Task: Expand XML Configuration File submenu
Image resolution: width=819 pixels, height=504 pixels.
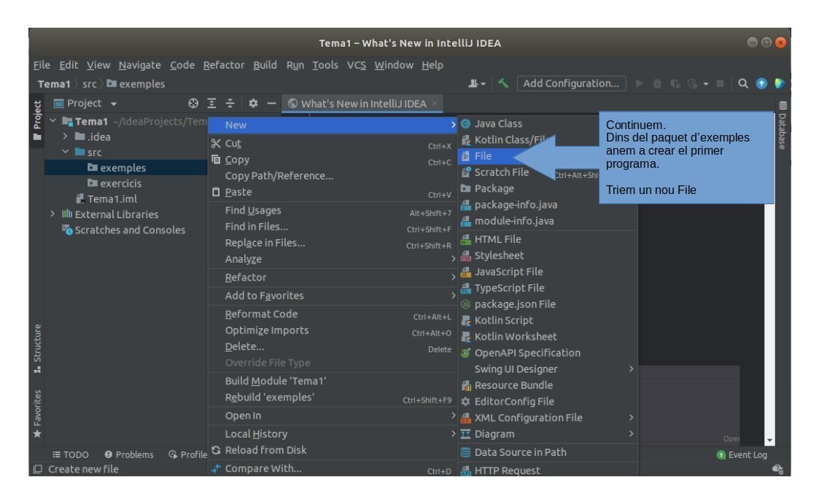Action: (x=548, y=418)
